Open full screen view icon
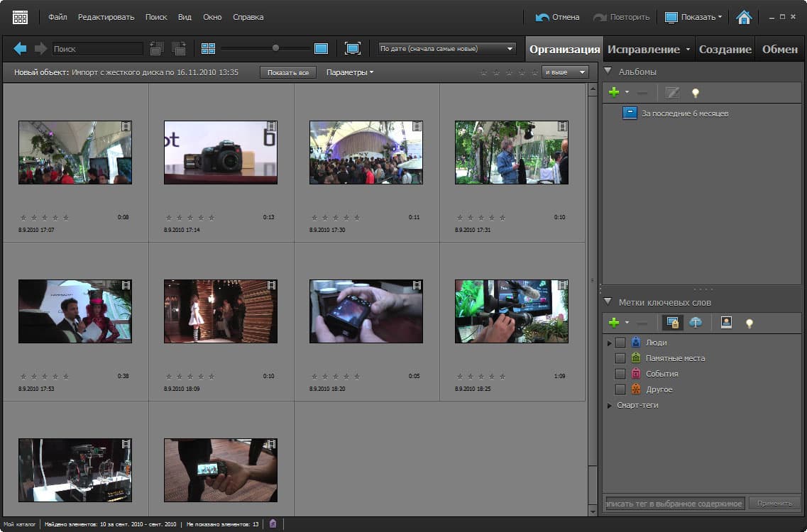The width and height of the screenshot is (807, 532). tap(352, 48)
